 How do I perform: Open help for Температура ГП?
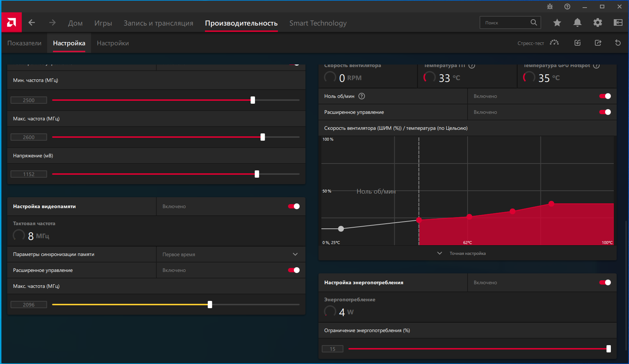pyautogui.click(x=472, y=66)
